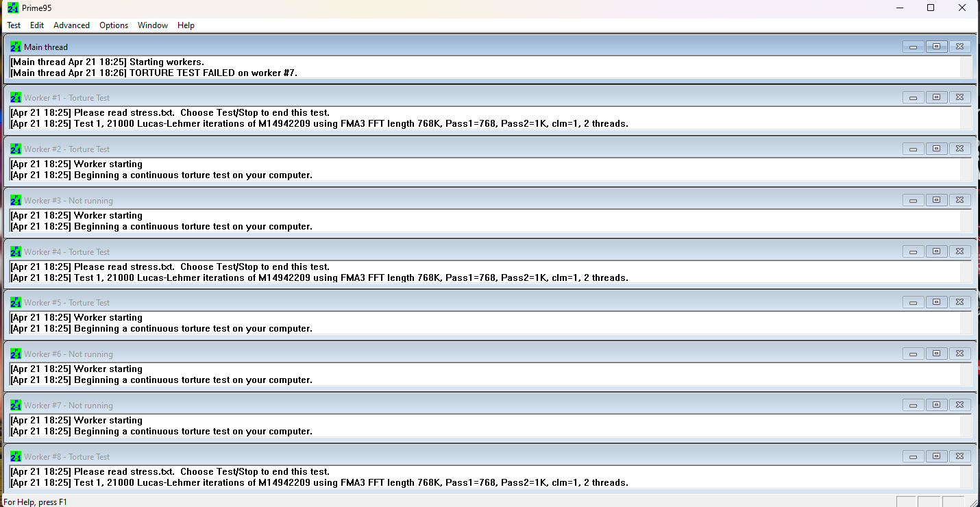The image size is (980, 507).
Task: Click the Worker #3 window icon
Action: [x=16, y=200]
